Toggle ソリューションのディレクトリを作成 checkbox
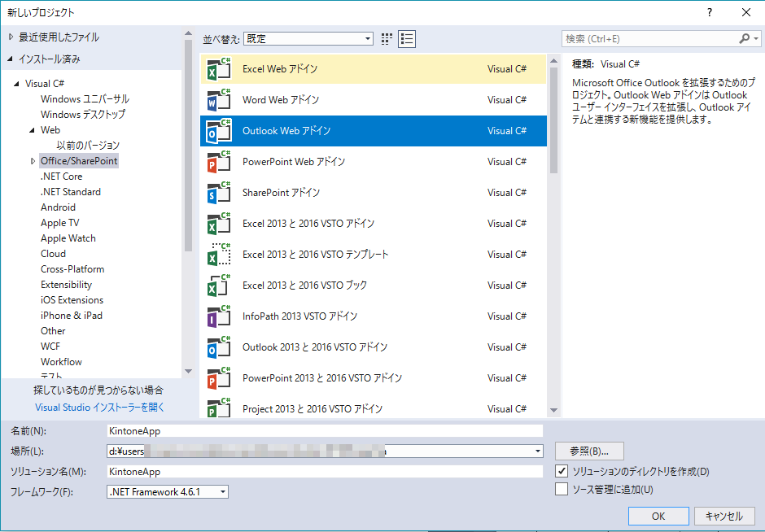 (x=562, y=471)
